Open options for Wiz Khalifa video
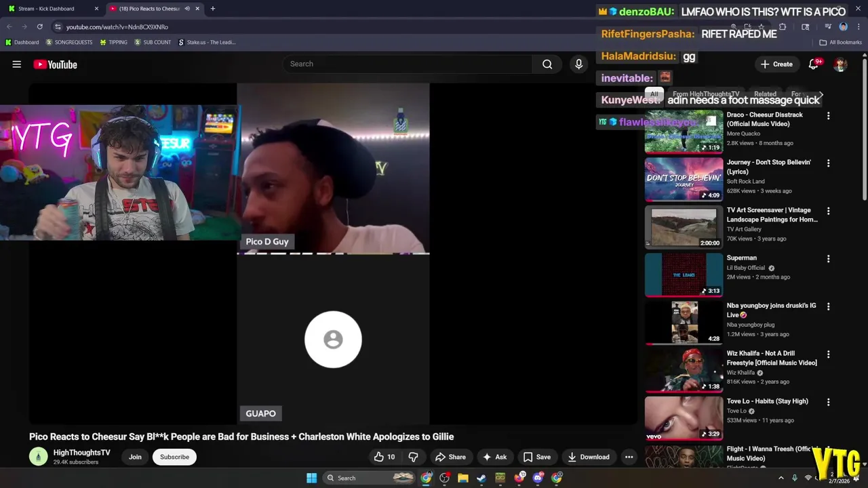 coord(828,354)
